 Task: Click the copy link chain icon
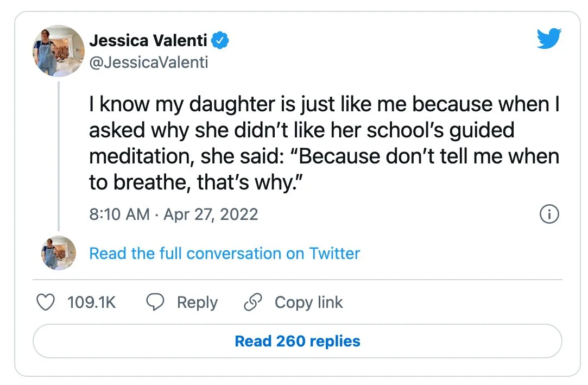click(253, 302)
